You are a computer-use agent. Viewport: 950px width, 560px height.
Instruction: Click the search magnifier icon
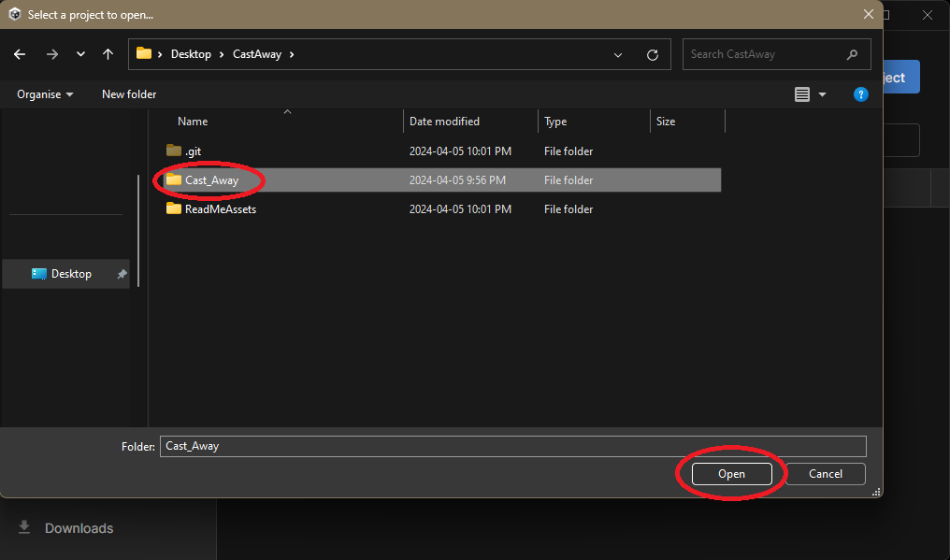pos(852,54)
